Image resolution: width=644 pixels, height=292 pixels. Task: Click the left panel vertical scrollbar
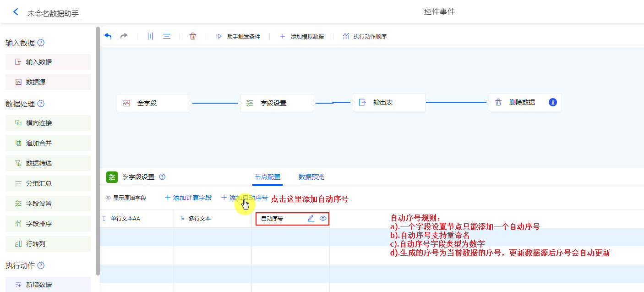point(98,151)
